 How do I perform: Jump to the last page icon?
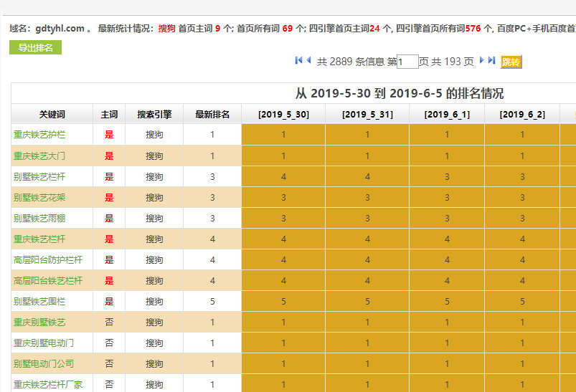point(492,61)
